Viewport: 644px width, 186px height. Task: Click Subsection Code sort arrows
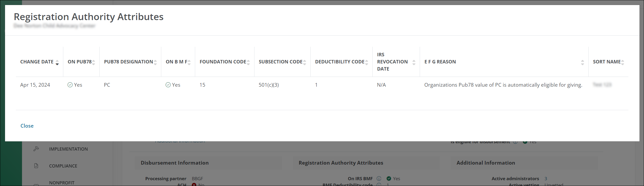[x=305, y=62]
